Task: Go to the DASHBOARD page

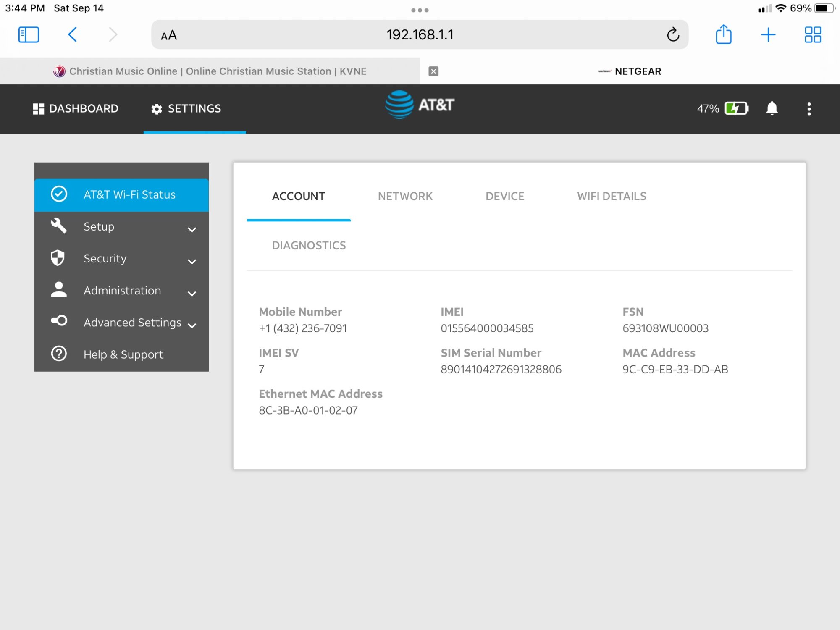Action: tap(76, 108)
